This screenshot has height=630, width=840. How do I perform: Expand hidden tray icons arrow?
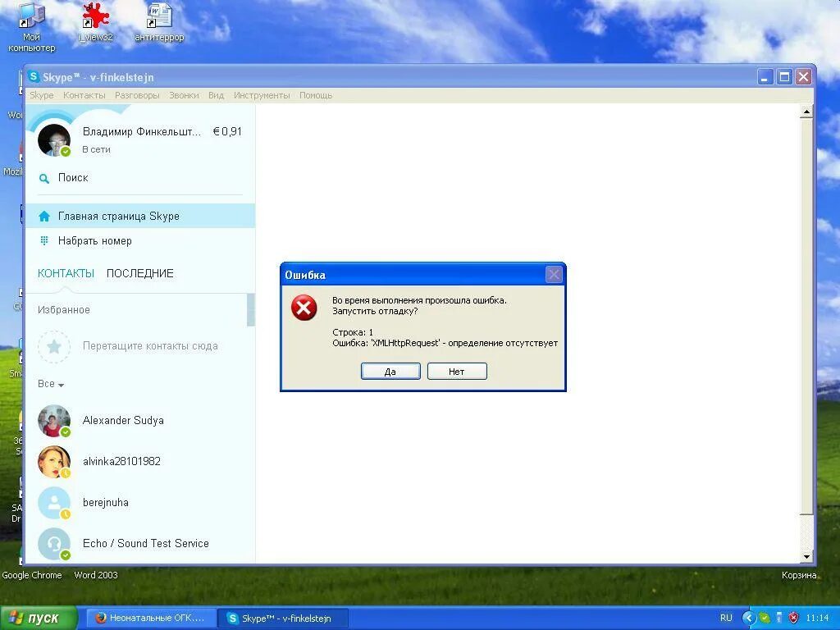point(748,618)
